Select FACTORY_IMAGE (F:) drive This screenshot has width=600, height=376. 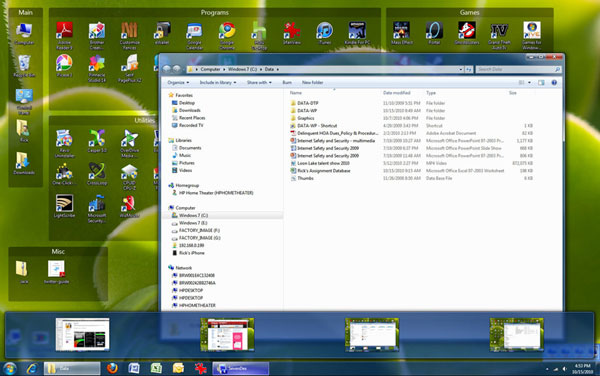199,231
